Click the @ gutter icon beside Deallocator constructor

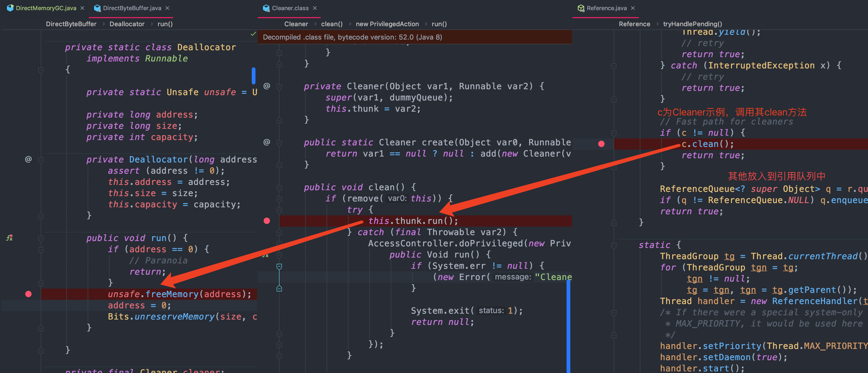pos(28,159)
